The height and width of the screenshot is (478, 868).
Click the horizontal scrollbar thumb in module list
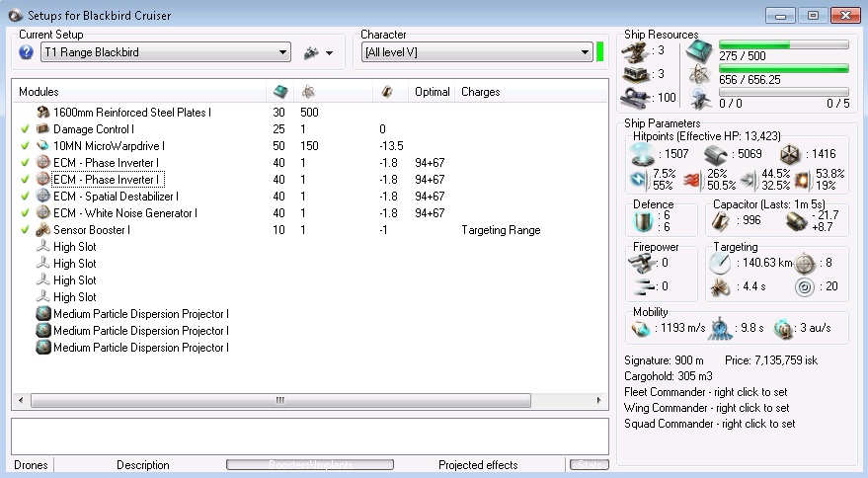pyautogui.click(x=280, y=400)
